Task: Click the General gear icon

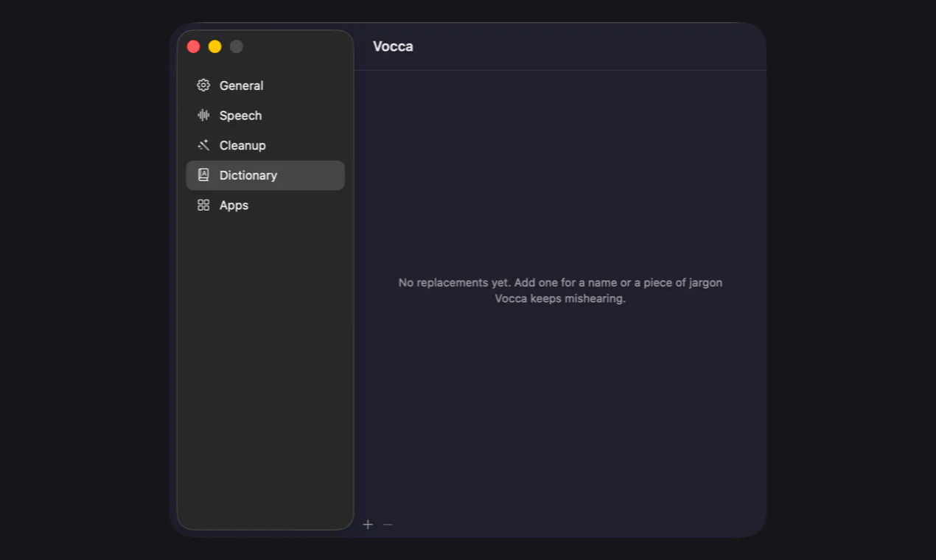Action: pos(203,85)
